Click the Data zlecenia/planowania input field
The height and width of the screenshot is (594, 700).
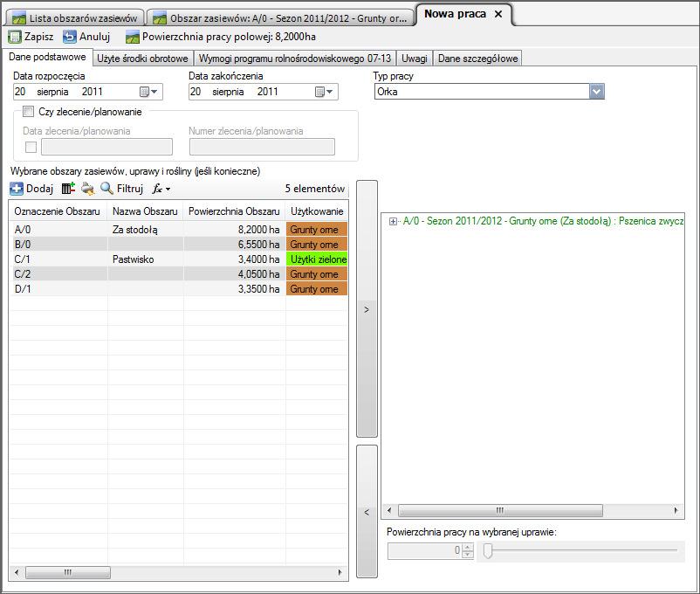click(106, 147)
